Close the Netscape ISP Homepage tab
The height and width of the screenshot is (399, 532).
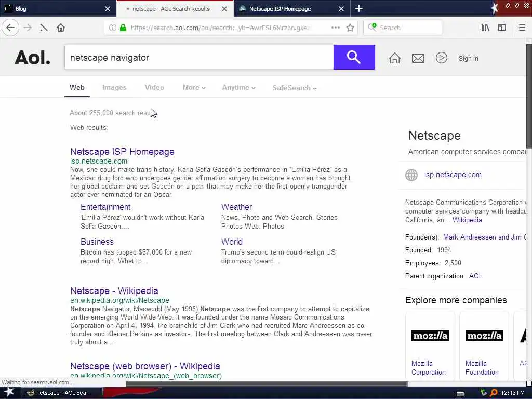[341, 9]
